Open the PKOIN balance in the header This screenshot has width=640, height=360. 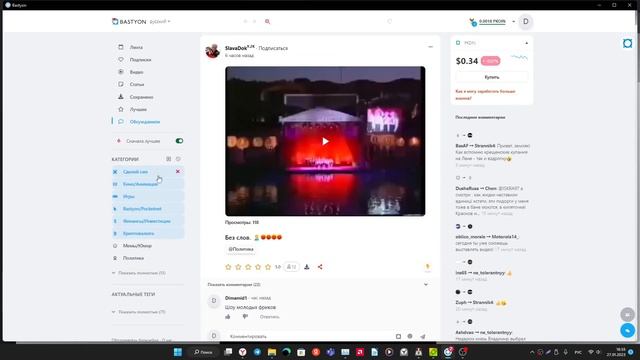(492, 21)
